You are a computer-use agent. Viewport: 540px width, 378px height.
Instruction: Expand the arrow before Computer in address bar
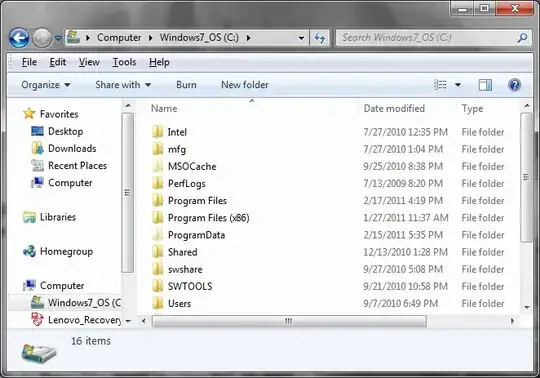pos(88,38)
